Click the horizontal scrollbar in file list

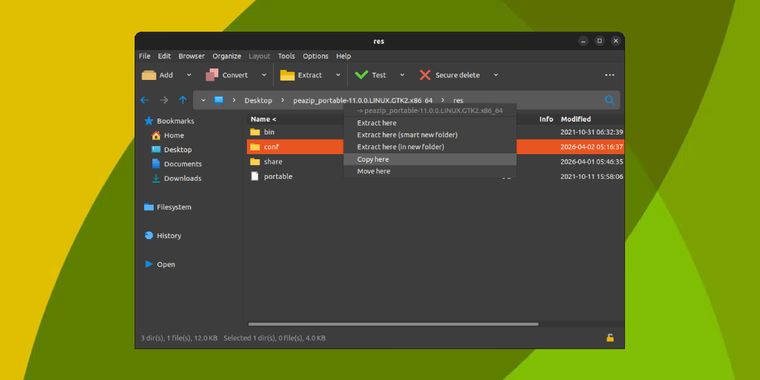click(393, 324)
